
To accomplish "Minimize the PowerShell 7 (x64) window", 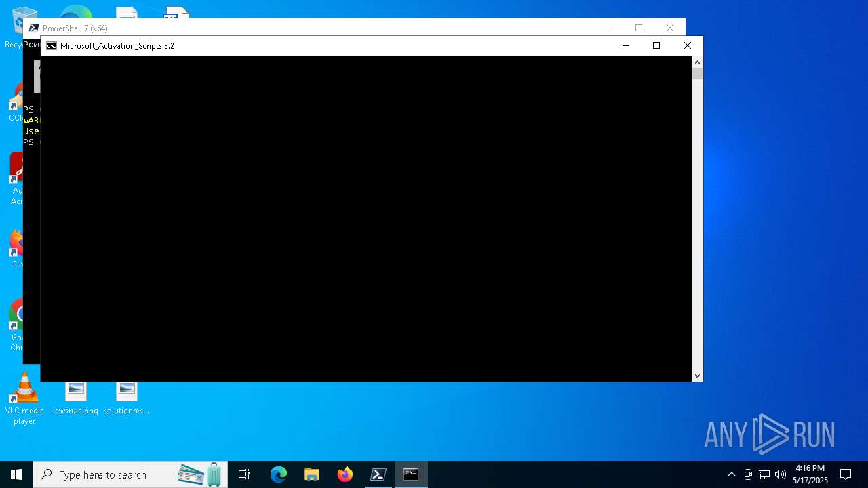I will tap(608, 28).
